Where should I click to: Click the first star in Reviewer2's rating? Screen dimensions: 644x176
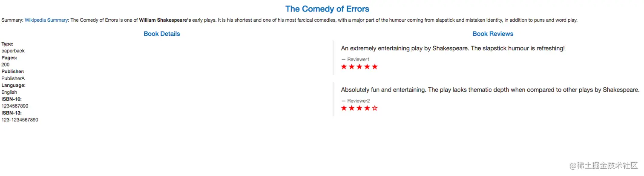point(344,108)
